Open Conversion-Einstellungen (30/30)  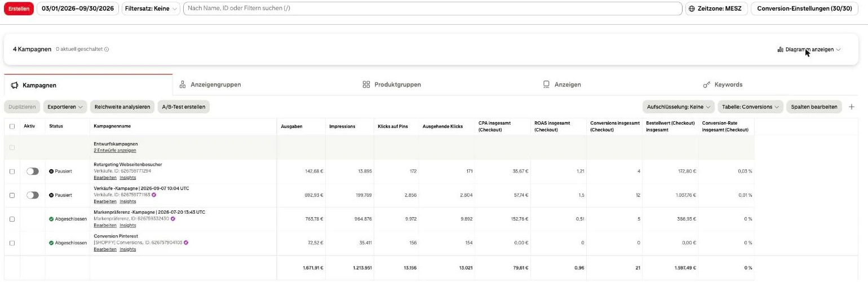(x=804, y=8)
